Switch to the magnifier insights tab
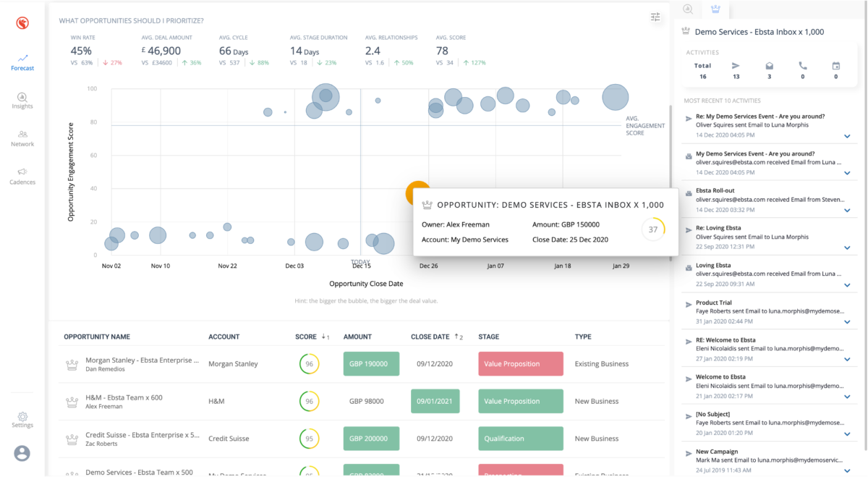The width and height of the screenshot is (868, 477). point(688,9)
